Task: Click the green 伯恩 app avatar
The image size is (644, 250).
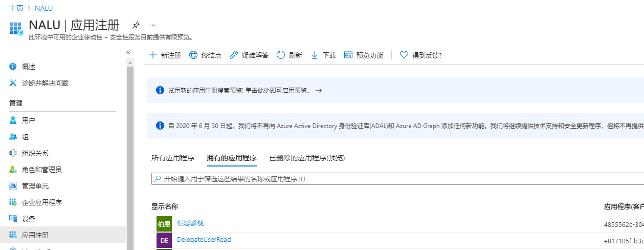Action: 164,224
